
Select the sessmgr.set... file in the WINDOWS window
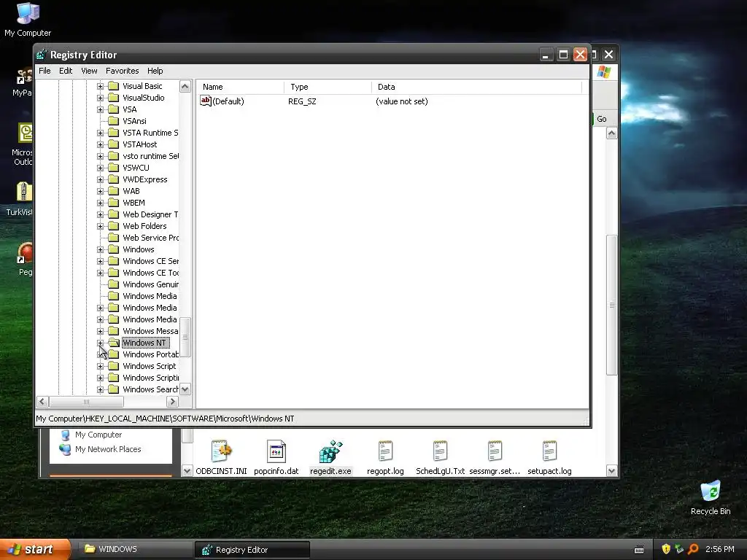click(x=495, y=458)
